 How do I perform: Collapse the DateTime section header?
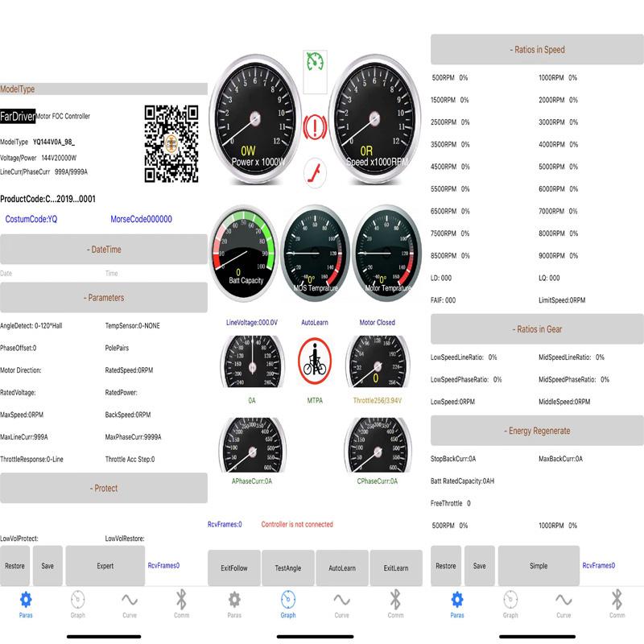pos(104,250)
